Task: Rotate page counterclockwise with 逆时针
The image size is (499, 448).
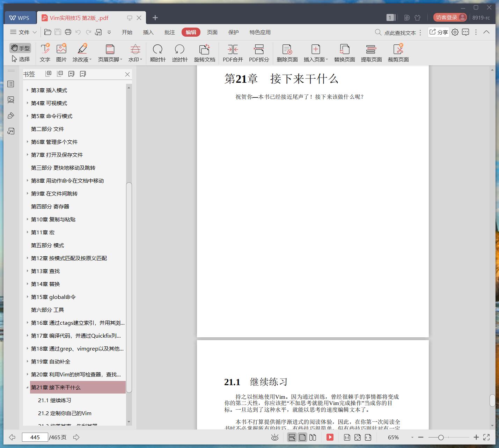Action: pyautogui.click(x=180, y=53)
